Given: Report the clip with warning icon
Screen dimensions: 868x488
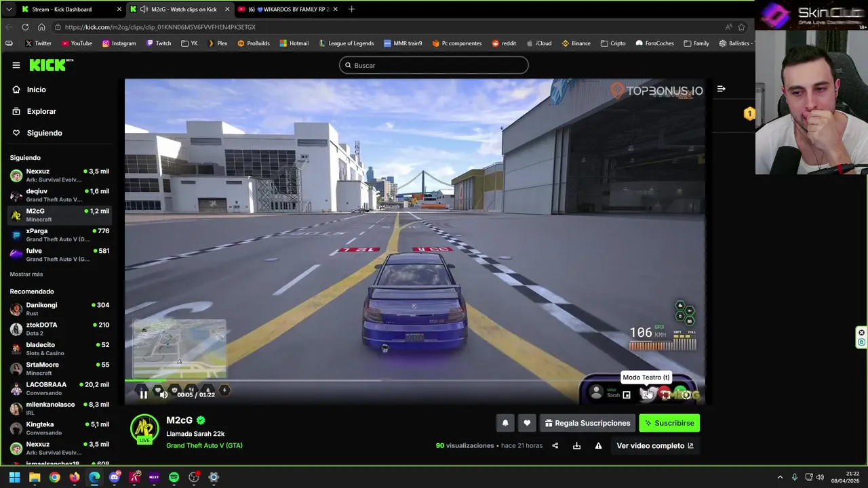Looking at the screenshot, I should click(598, 445).
